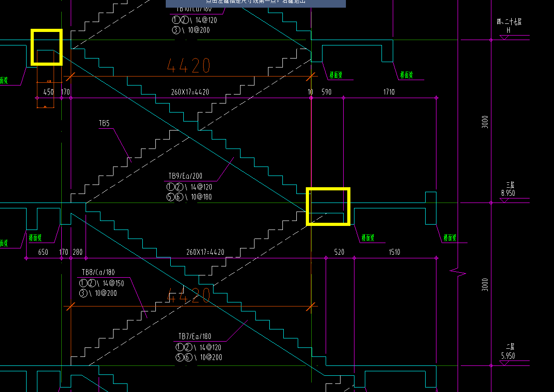
Task: Click the ①② 14@120 note below TB7/Ea/180
Action: pos(198,347)
